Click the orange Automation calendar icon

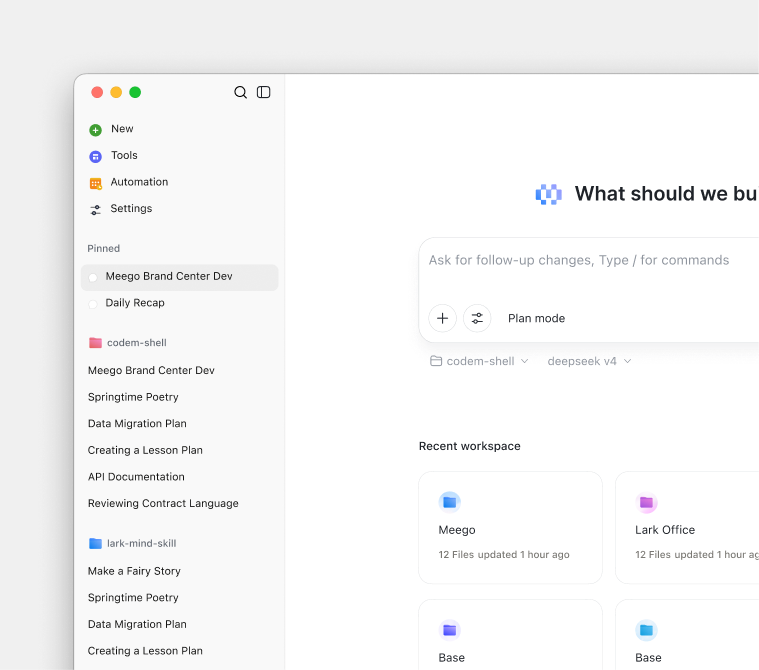[95, 183]
